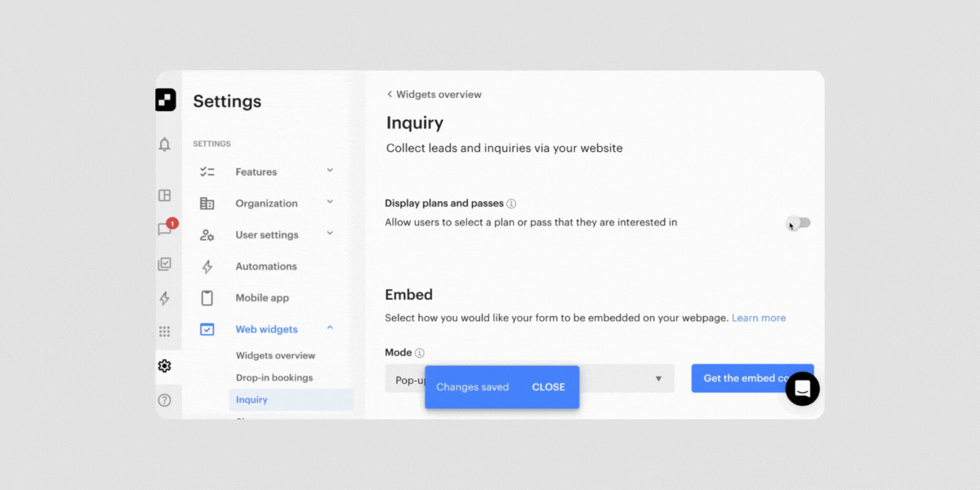Click the Learn more link
Screen dimensions: 980x490
click(759, 318)
